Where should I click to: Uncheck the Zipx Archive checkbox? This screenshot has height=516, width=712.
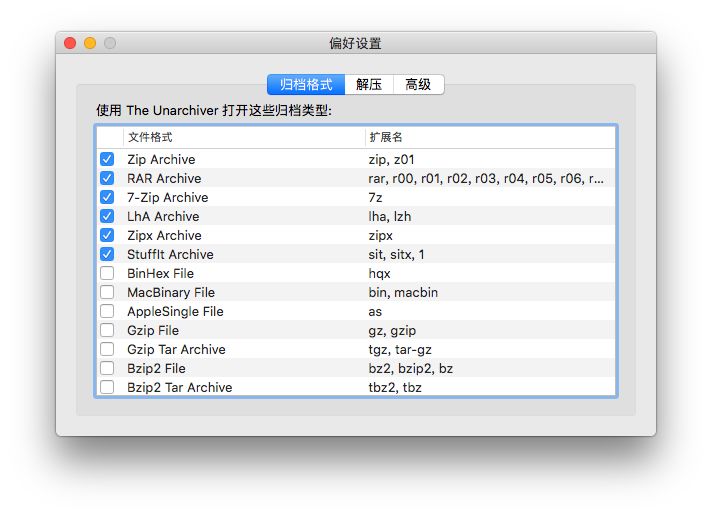107,235
